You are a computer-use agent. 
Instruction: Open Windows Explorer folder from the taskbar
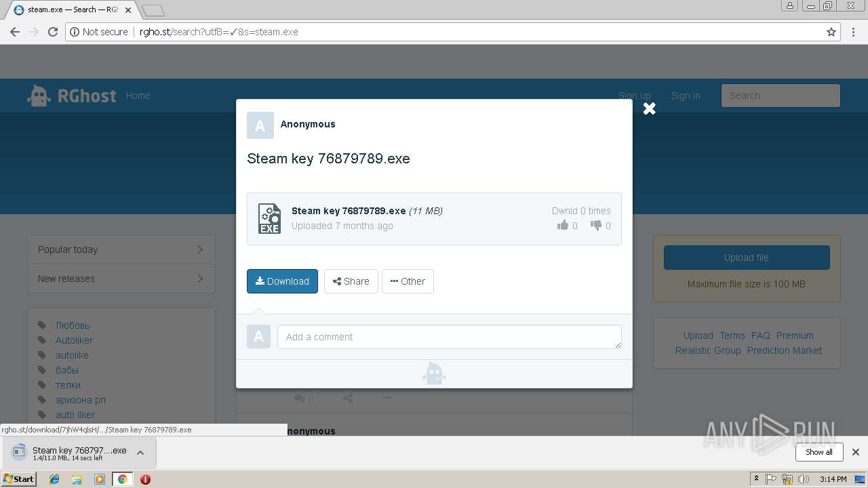(77, 479)
